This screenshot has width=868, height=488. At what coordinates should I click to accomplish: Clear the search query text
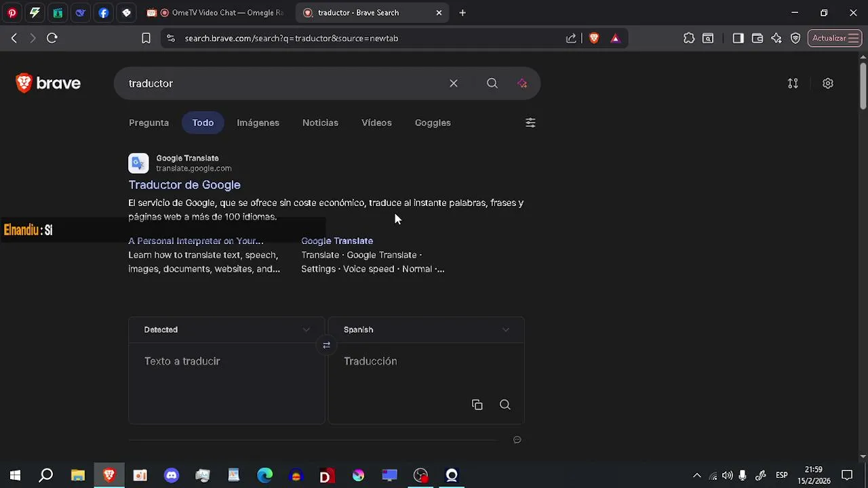coord(454,83)
